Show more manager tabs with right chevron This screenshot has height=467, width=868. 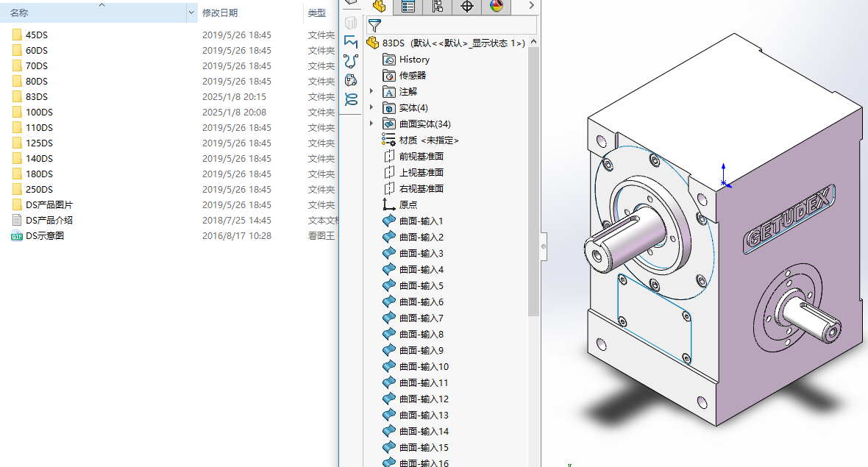531,5
